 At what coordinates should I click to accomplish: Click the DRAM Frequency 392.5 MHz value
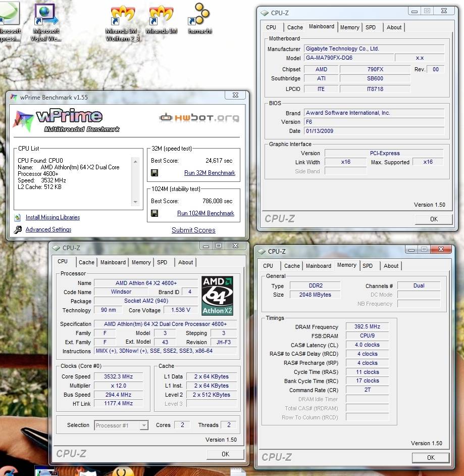click(x=367, y=326)
